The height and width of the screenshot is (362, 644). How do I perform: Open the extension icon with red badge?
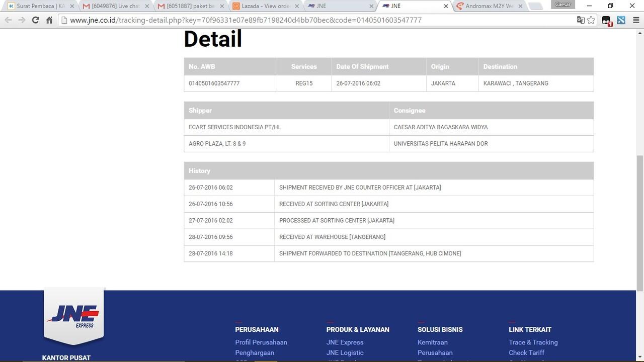tap(606, 21)
